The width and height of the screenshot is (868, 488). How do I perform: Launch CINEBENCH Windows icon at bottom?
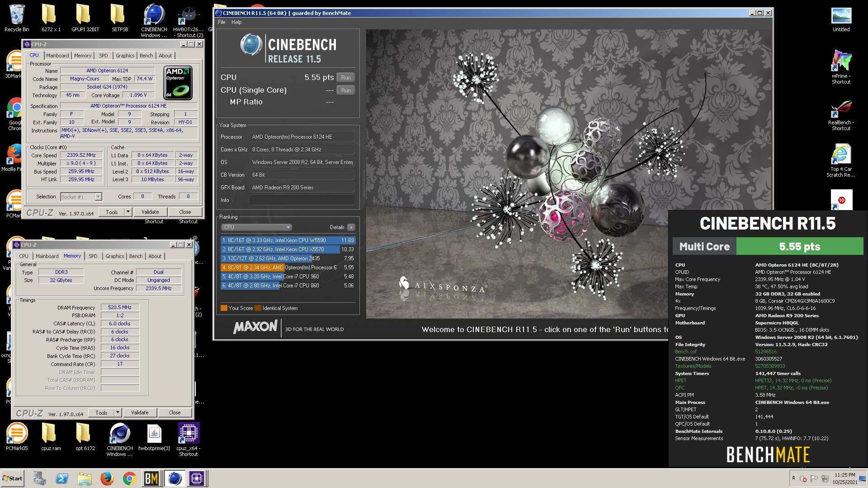pos(120,439)
